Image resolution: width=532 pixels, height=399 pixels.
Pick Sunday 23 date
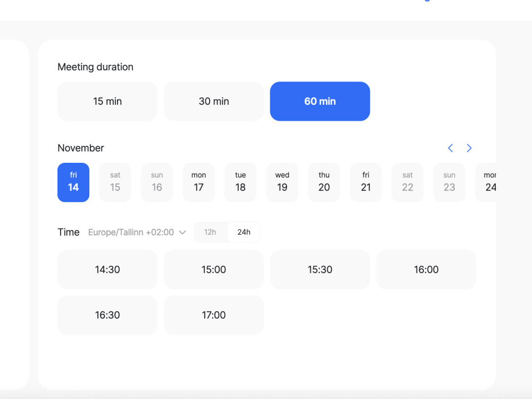449,182
